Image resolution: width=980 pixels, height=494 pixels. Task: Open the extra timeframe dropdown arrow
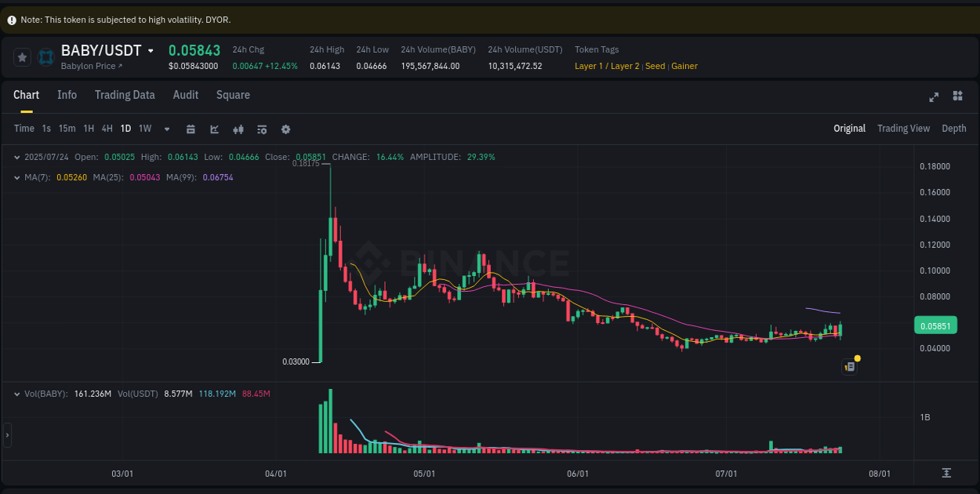pyautogui.click(x=166, y=129)
